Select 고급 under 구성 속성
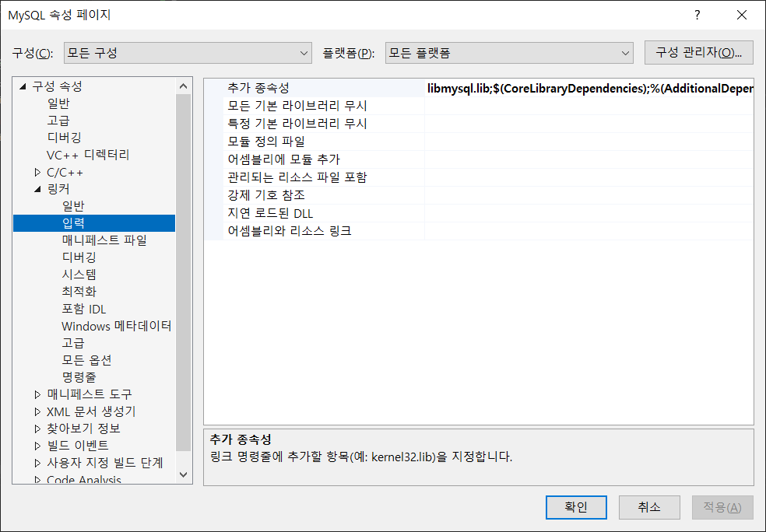 (x=58, y=121)
